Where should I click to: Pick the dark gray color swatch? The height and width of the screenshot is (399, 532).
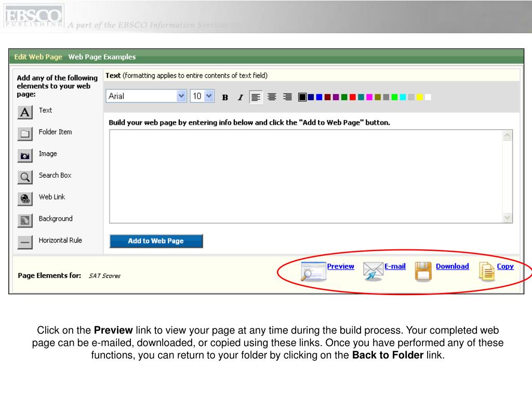[386, 97]
